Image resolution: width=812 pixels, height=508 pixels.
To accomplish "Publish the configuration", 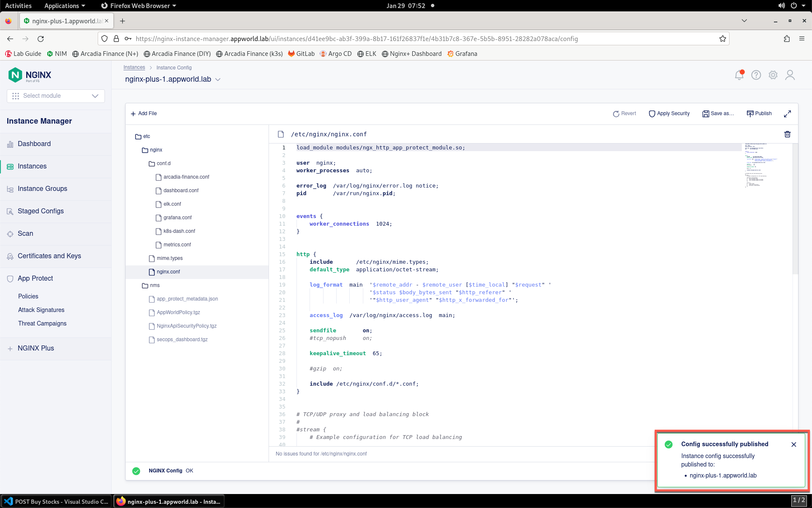I will coord(759,113).
